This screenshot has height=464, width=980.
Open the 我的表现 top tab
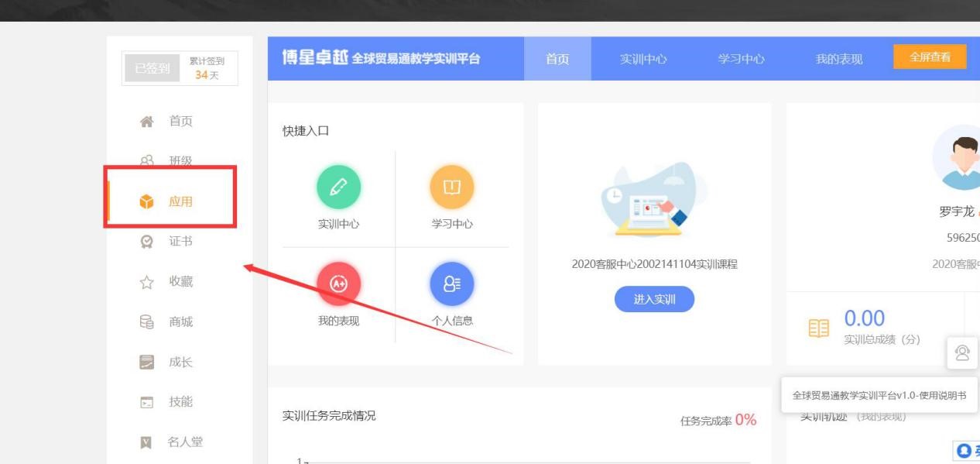[839, 59]
